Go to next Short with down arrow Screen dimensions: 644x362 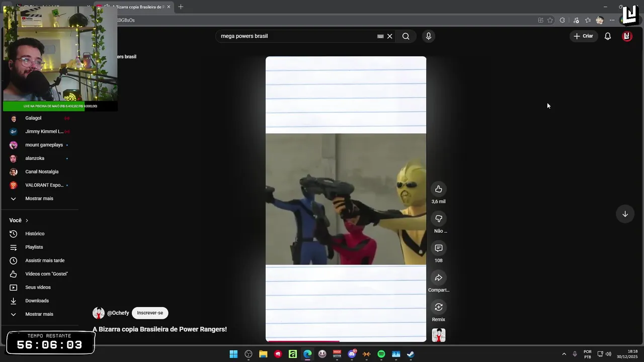[x=625, y=214]
